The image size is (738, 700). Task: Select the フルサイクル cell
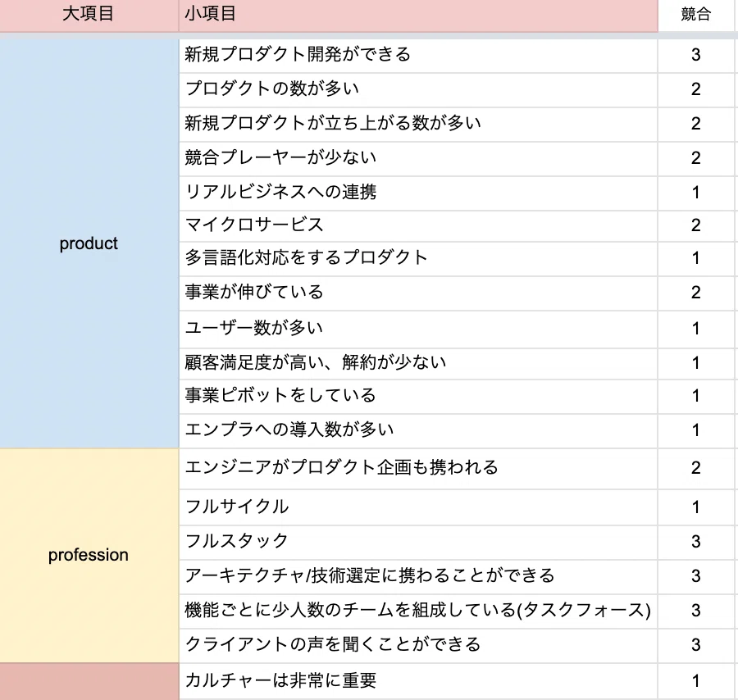(x=418, y=507)
